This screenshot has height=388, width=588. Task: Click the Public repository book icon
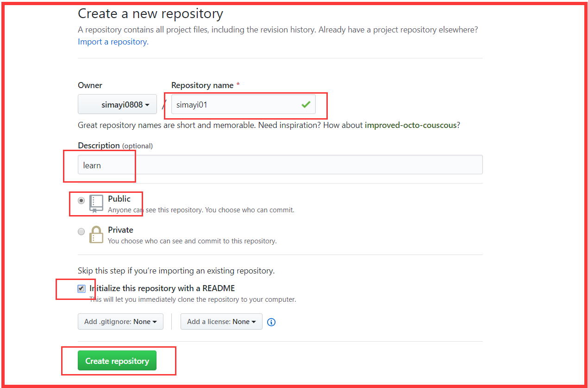(96, 203)
